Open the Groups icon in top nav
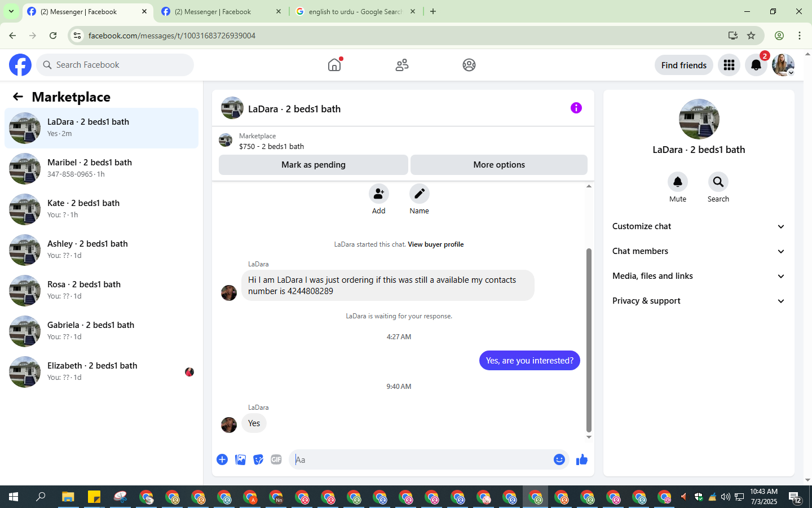The height and width of the screenshot is (508, 812). (469, 65)
